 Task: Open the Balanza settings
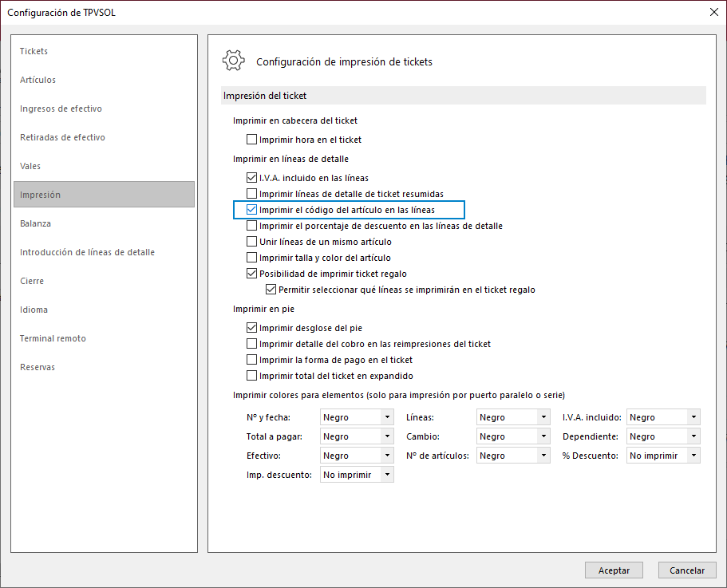pos(35,223)
